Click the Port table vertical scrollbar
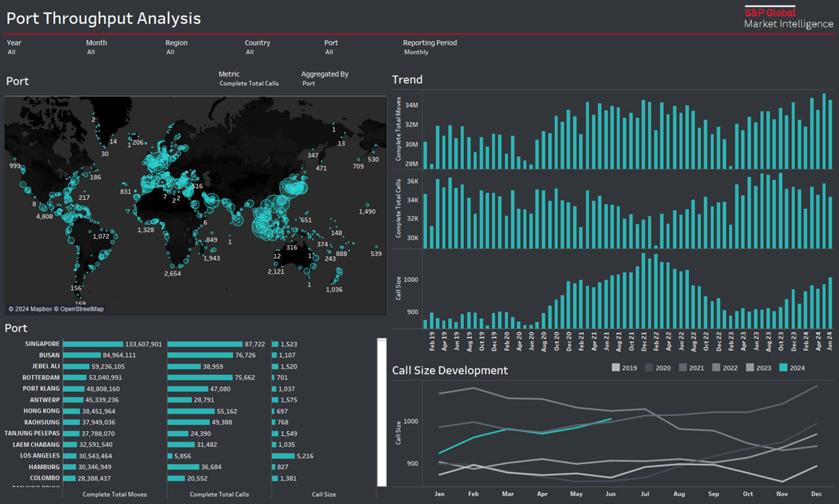 coord(381,413)
